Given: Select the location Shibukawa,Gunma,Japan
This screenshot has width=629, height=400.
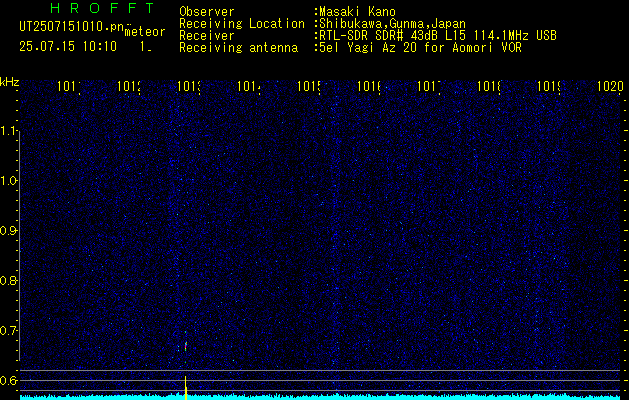Looking at the screenshot, I should pyautogui.click(x=392, y=24).
